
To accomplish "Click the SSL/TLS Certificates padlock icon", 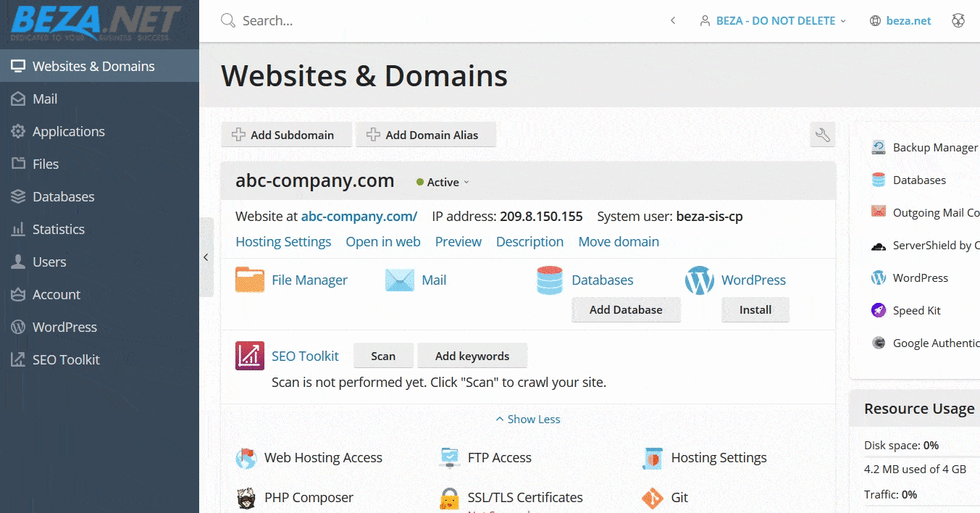I will pyautogui.click(x=450, y=499).
